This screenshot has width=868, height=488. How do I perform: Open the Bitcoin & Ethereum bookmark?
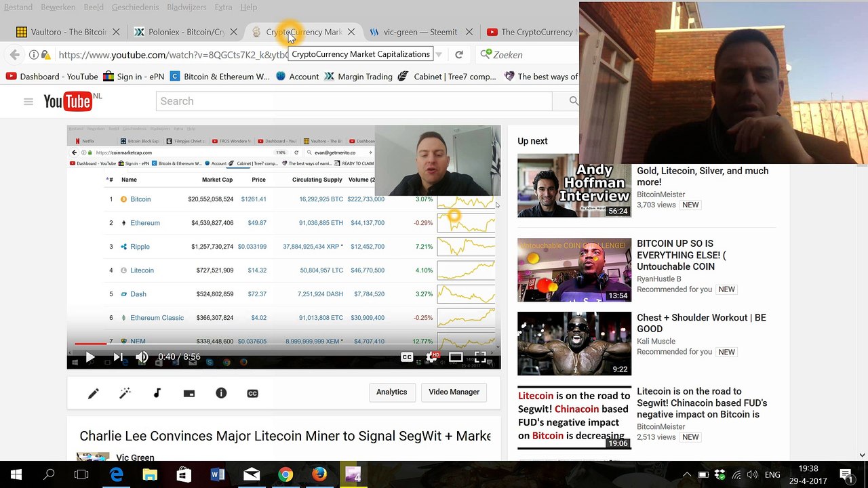click(220, 77)
